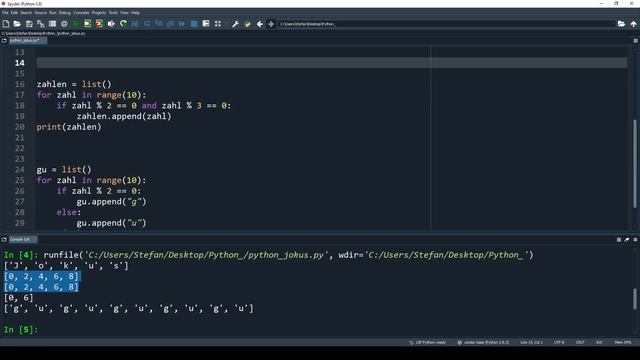Viewport: 640px width, 360px height.
Task: Open the Tools menu
Action: [113, 13]
